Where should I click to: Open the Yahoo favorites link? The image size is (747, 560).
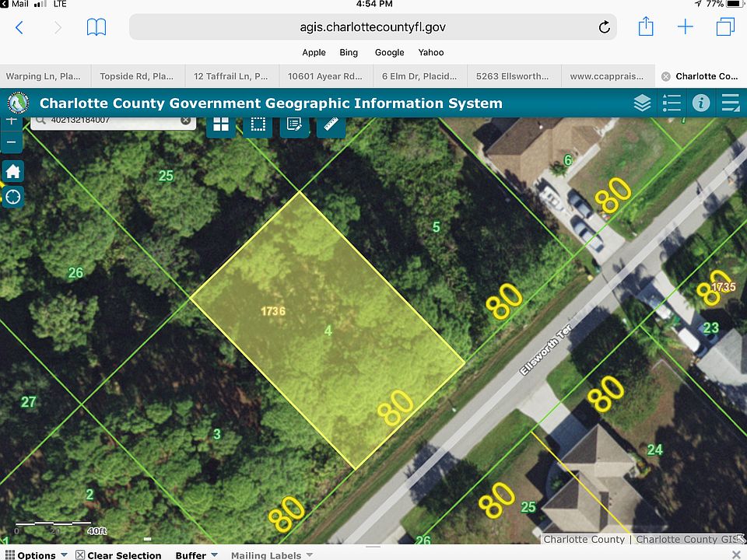430,52
